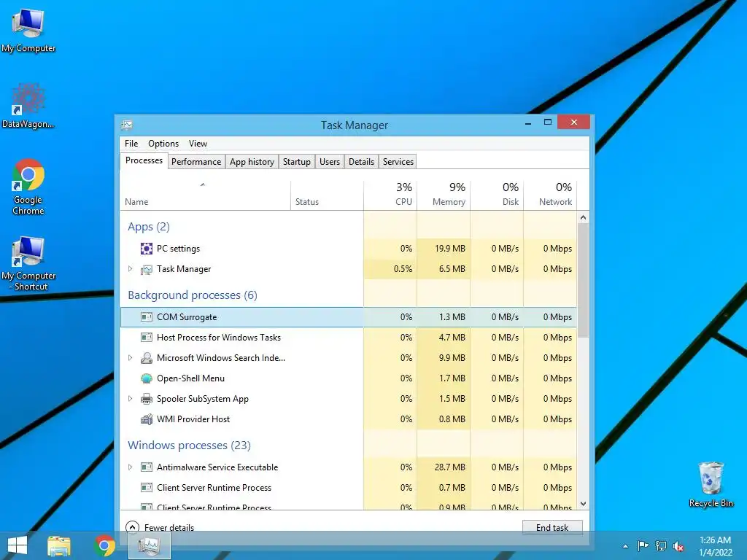
Task: Click the 19.9 MB memory value
Action: [449, 249]
